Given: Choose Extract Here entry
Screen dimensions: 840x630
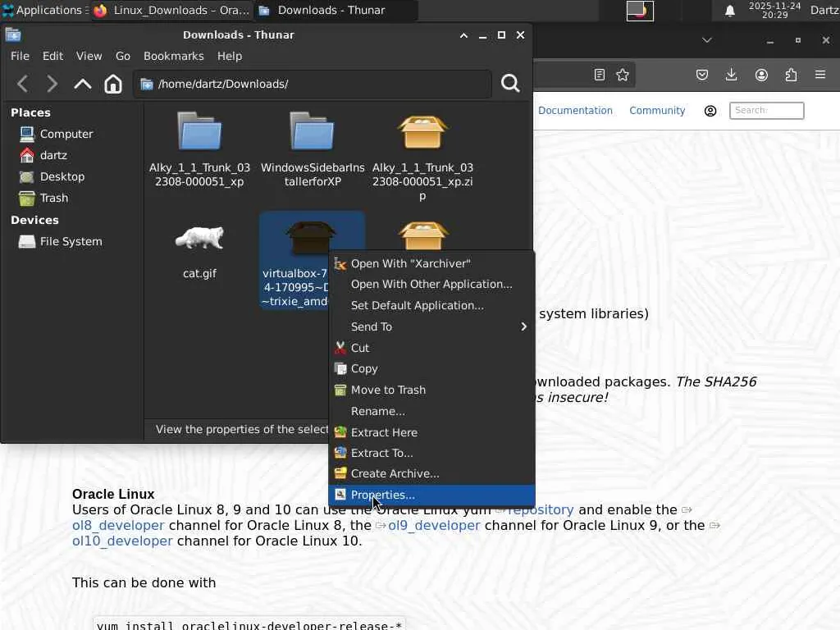Looking at the screenshot, I should [x=431, y=432].
